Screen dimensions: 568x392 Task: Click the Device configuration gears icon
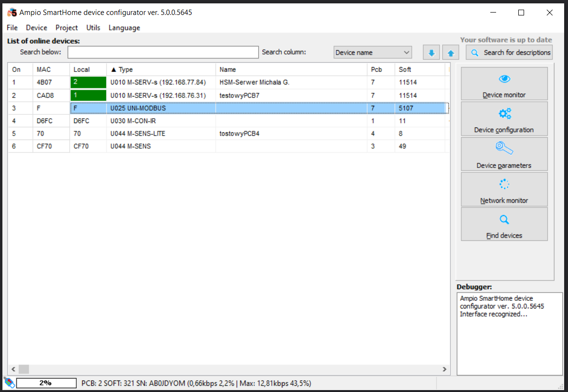point(504,113)
